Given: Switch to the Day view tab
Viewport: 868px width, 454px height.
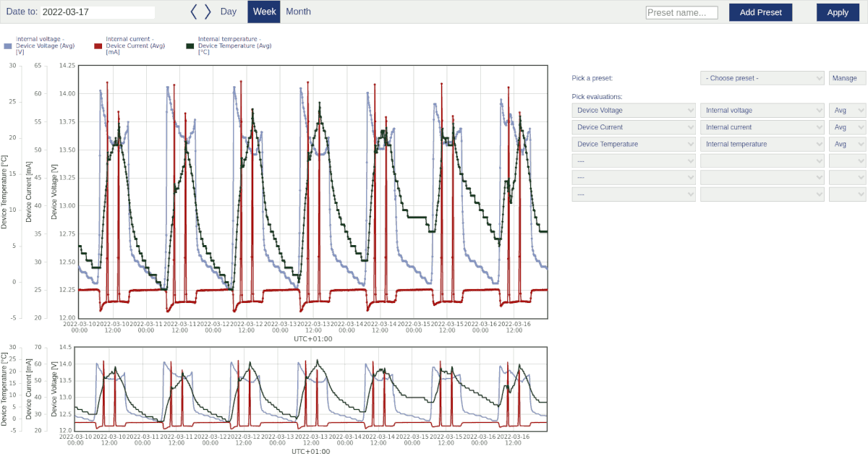Looking at the screenshot, I should 229,12.
